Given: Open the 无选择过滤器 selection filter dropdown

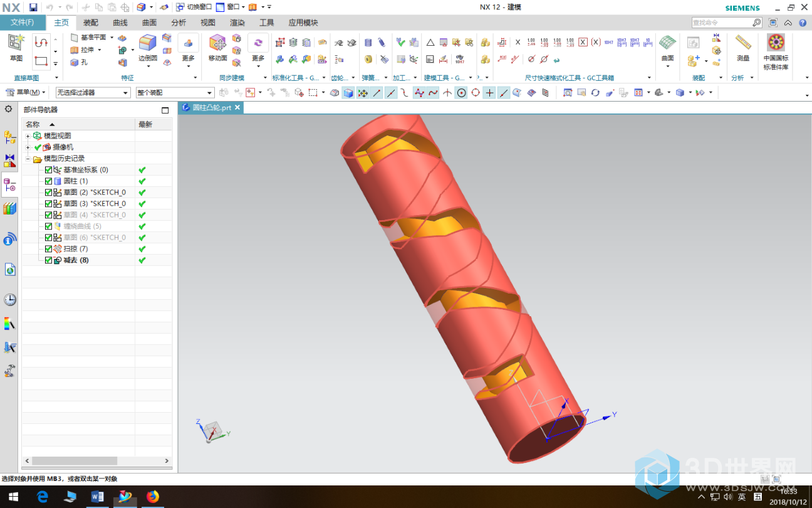Looking at the screenshot, I should tap(93, 93).
